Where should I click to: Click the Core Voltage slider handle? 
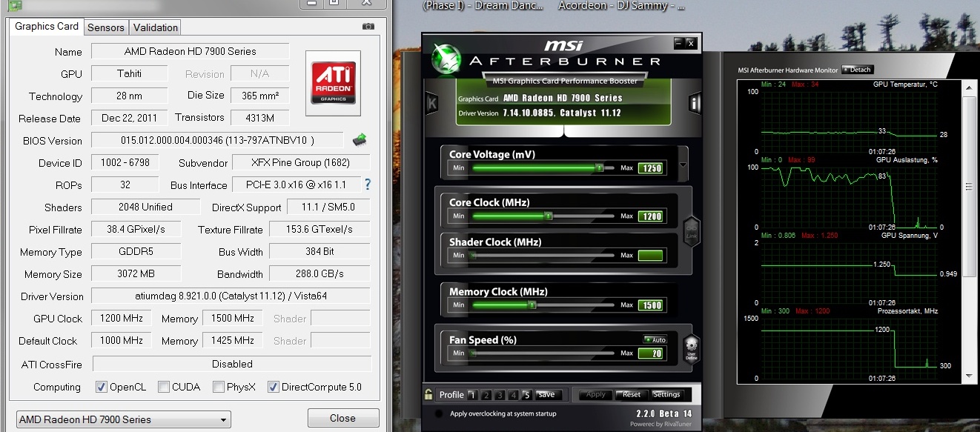(599, 168)
